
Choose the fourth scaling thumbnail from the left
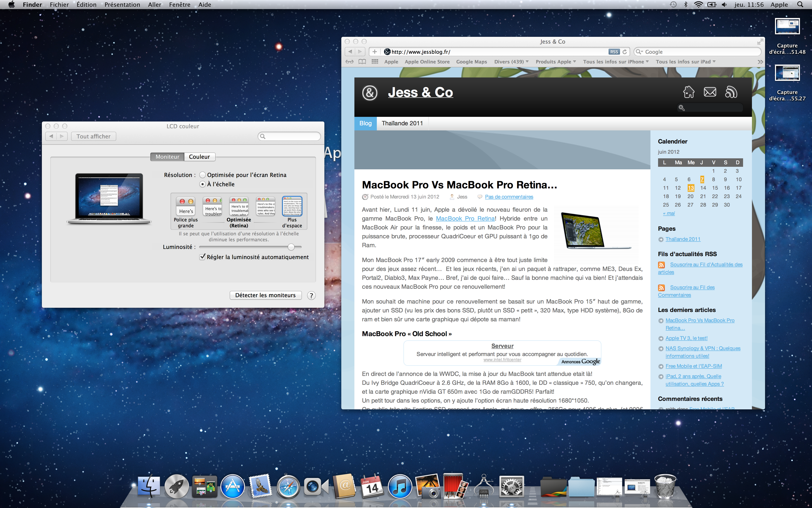[x=265, y=206]
